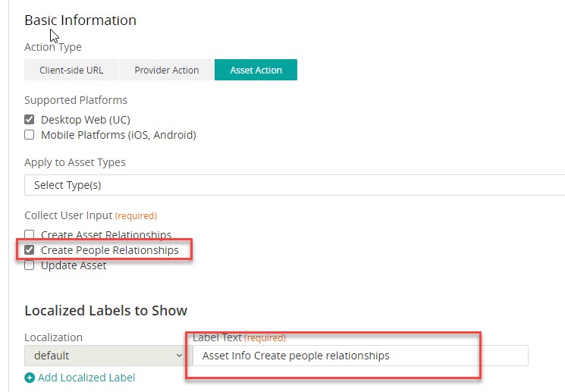Click the Add Localized Label link
The image size is (565, 392).
click(86, 378)
